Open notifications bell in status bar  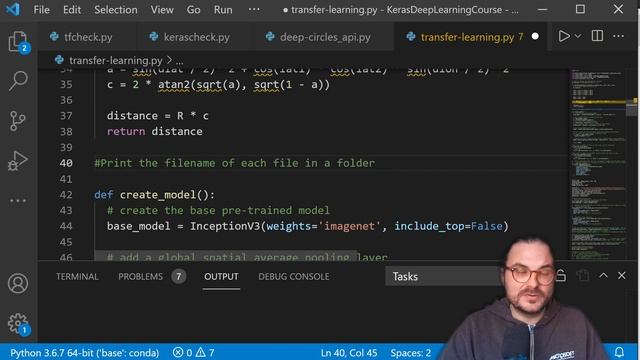619,352
